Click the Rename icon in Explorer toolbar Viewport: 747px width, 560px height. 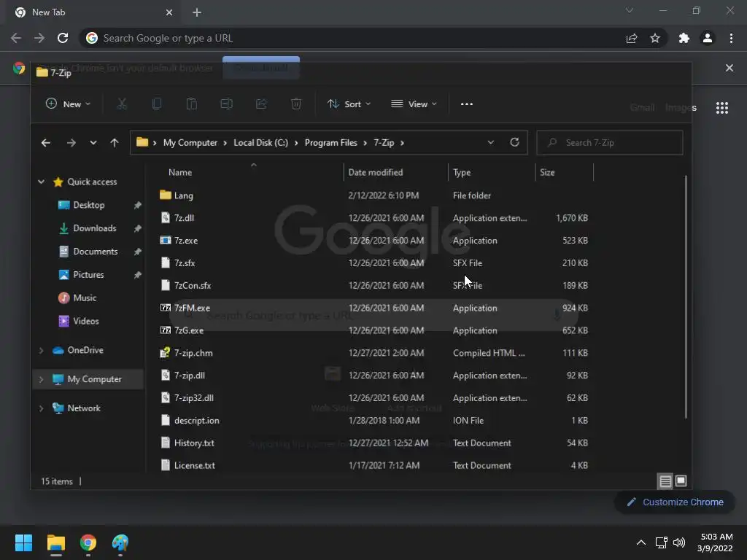[x=226, y=104]
